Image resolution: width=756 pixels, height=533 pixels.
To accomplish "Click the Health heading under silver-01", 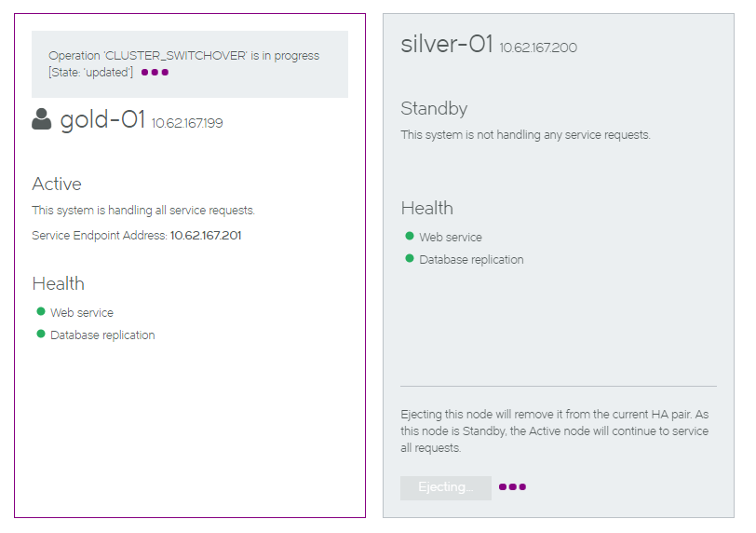I will (427, 209).
